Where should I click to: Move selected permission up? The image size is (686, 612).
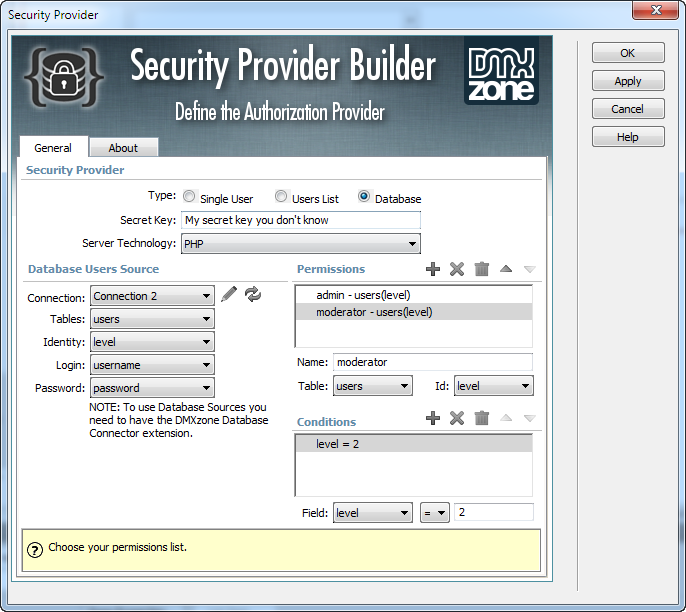tap(506, 269)
